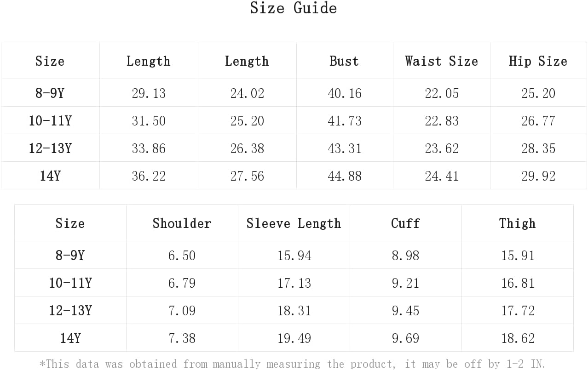
Task: Select length value 25.20 in second Length column
Action: (x=247, y=121)
